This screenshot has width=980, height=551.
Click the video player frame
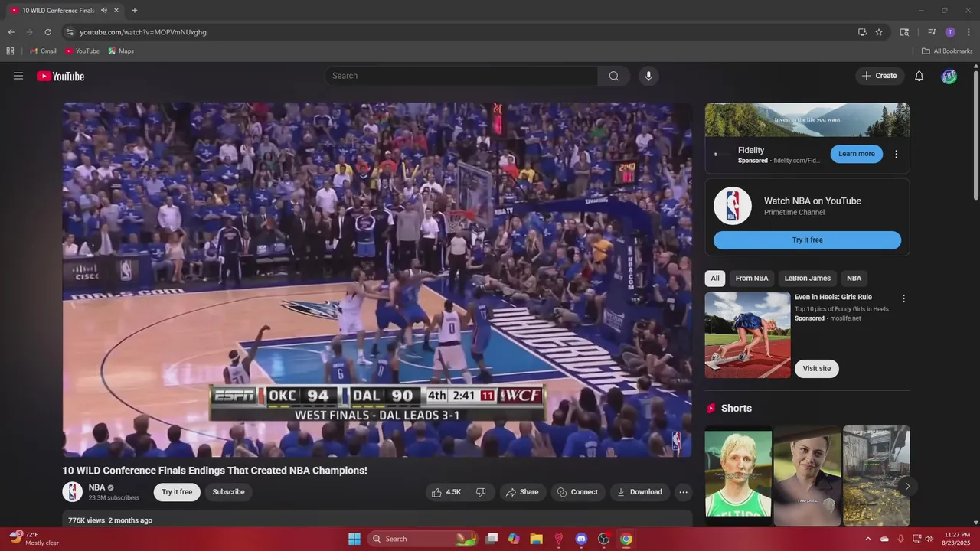377,280
